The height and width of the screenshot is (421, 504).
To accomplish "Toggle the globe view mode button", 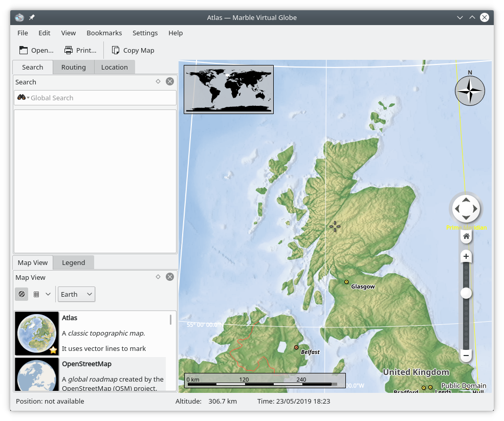I will pyautogui.click(x=21, y=294).
